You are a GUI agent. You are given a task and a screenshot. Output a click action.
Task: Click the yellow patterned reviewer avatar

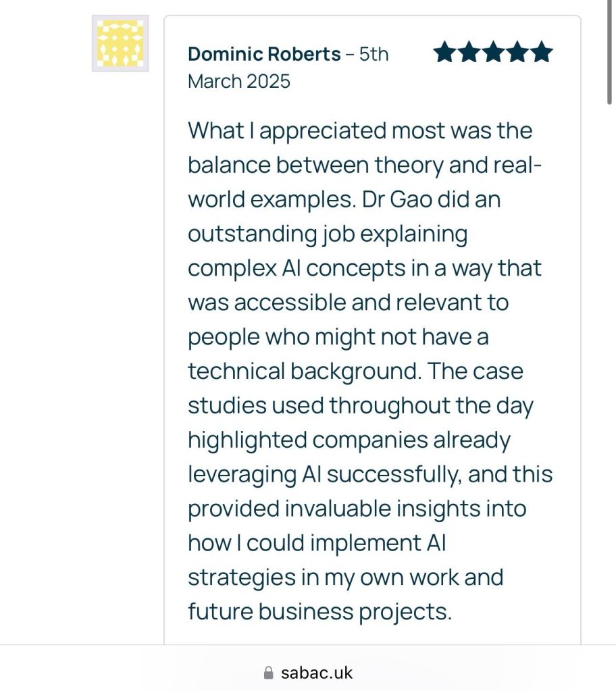pyautogui.click(x=120, y=43)
